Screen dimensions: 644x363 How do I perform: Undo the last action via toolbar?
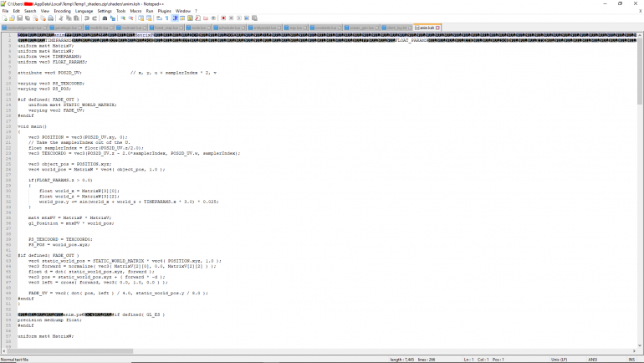[87, 18]
